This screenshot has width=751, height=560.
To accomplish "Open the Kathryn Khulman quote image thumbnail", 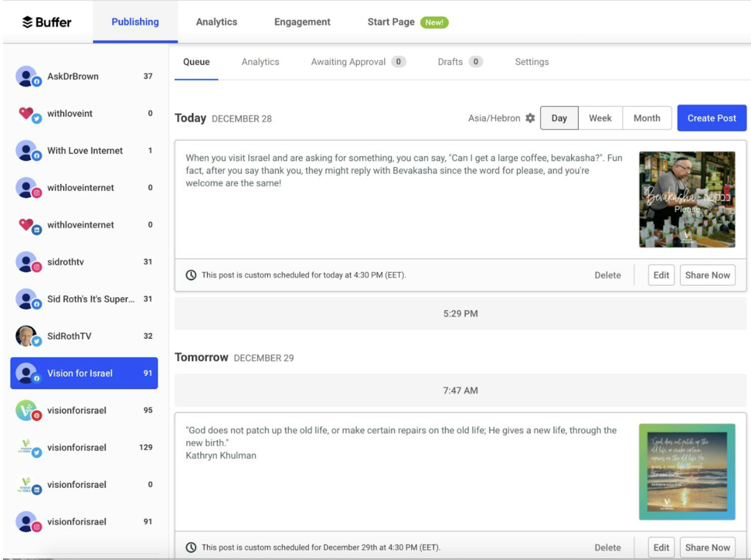I will tap(687, 471).
